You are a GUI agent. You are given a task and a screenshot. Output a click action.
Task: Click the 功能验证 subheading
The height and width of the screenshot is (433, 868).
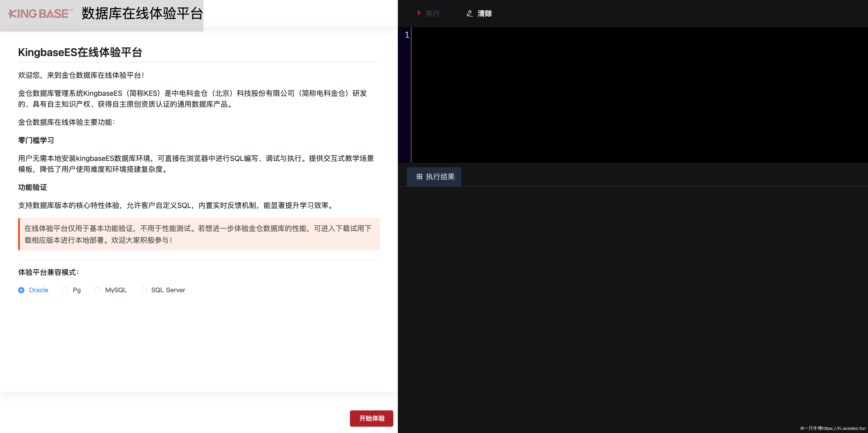click(32, 187)
